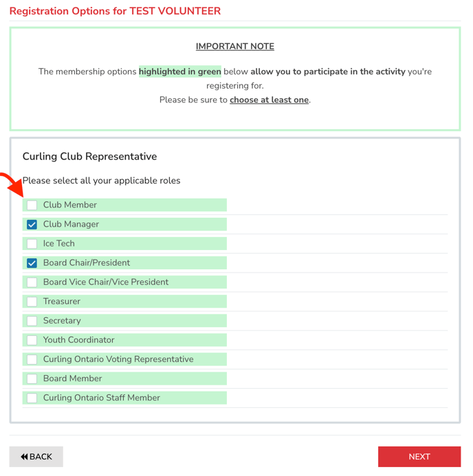
Task: Click the Curling Club Representative heading
Action: [x=89, y=157]
